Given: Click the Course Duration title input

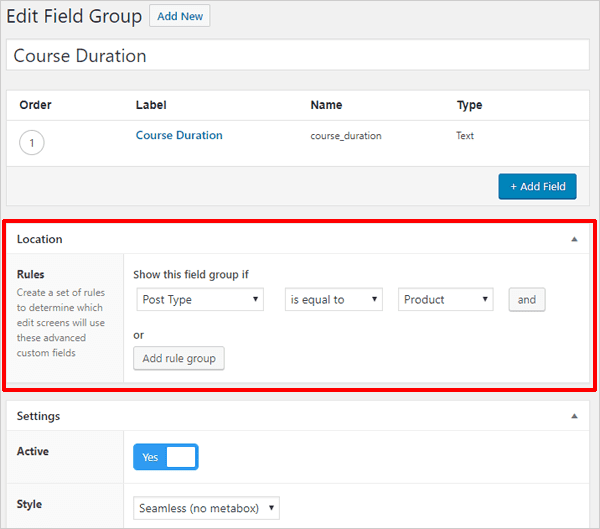Looking at the screenshot, I should pos(298,55).
